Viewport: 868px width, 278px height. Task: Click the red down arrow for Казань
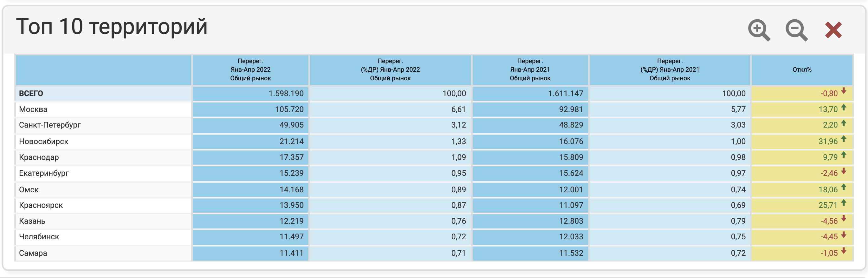coord(843,219)
